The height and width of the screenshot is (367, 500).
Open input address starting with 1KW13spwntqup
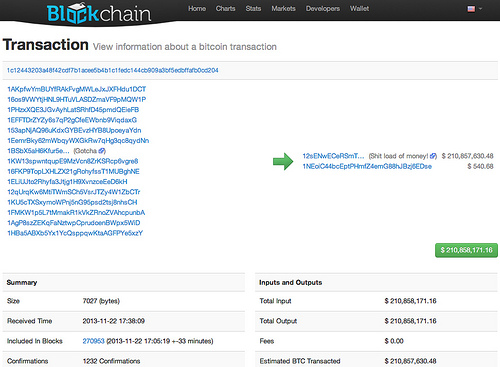(73, 161)
